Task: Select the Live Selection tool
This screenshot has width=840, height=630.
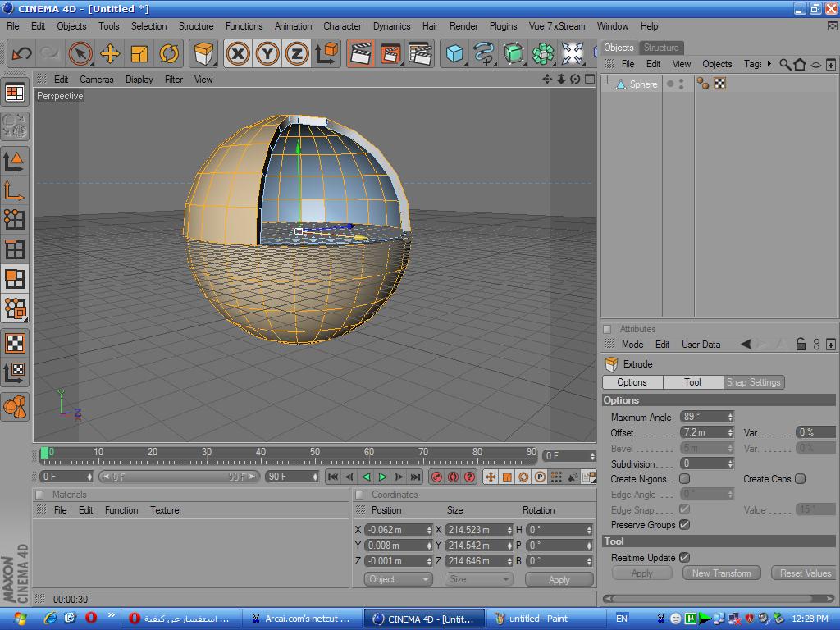Action: coord(80,53)
